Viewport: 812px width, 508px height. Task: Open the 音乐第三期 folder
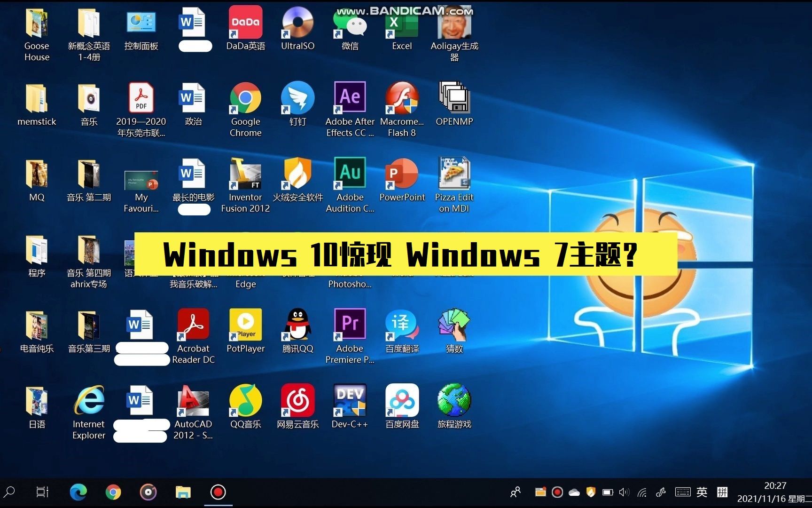tap(89, 332)
